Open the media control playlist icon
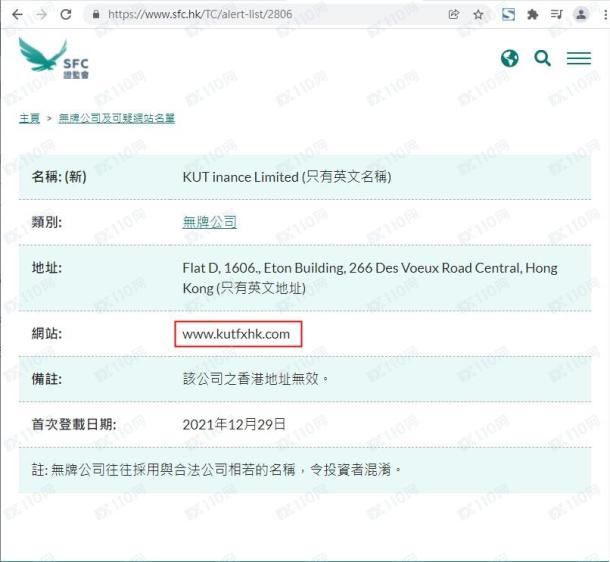 pos(556,15)
